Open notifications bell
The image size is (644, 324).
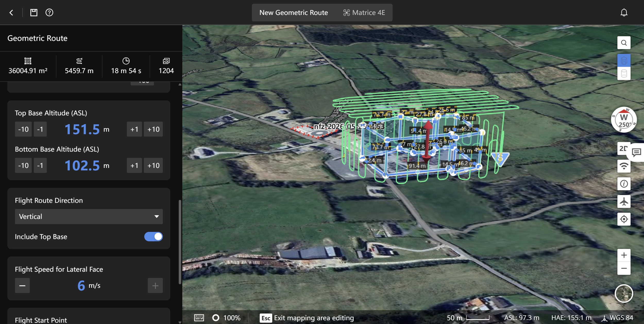624,12
